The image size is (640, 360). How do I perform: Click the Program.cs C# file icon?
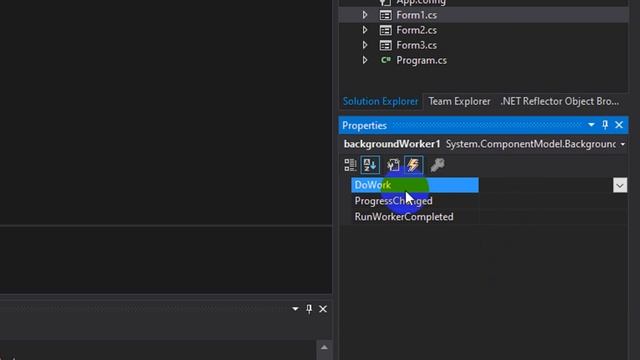(385, 60)
